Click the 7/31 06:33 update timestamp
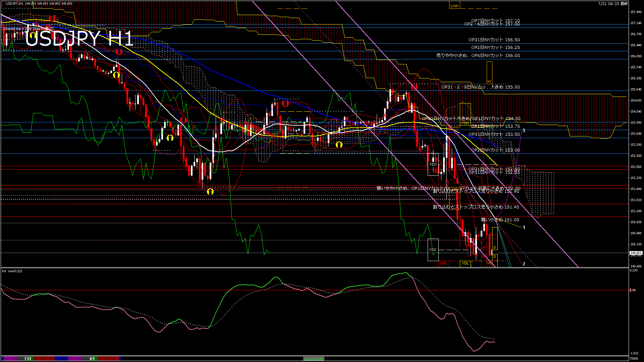The height and width of the screenshot is (362, 644). point(612,4)
